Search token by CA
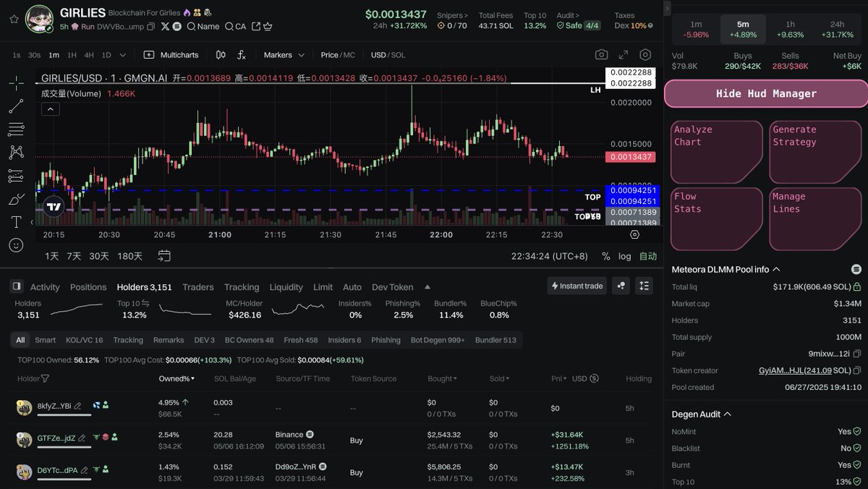The image size is (868, 489). pos(235,27)
